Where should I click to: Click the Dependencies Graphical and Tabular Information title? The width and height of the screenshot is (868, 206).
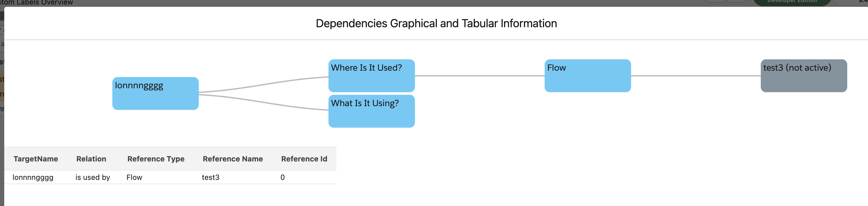(x=436, y=23)
